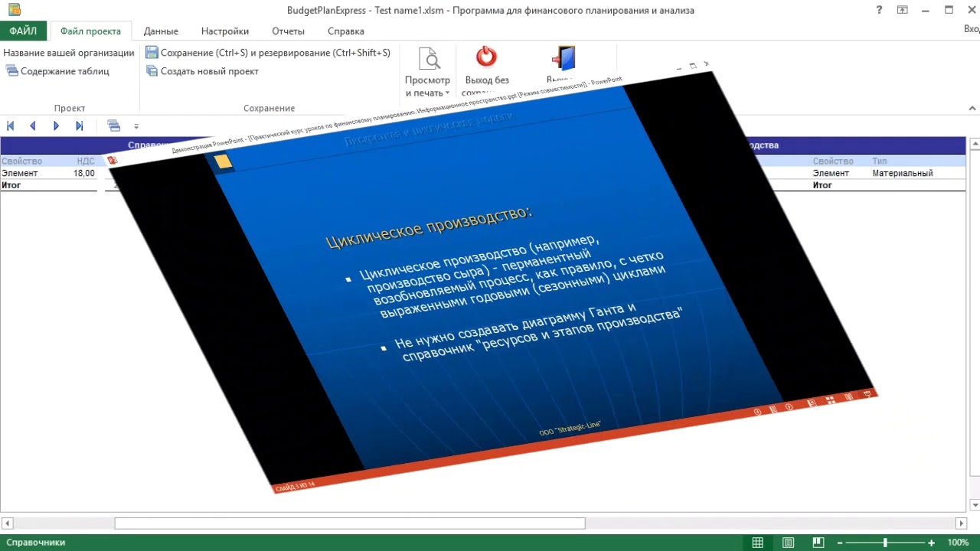Switch to the Справка ribbon tab
980x551 pixels.
(x=346, y=31)
